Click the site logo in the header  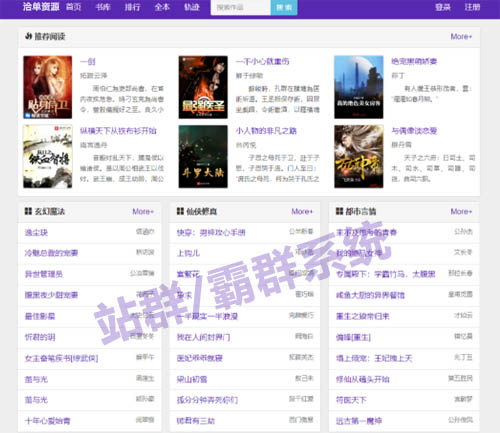(x=41, y=7)
